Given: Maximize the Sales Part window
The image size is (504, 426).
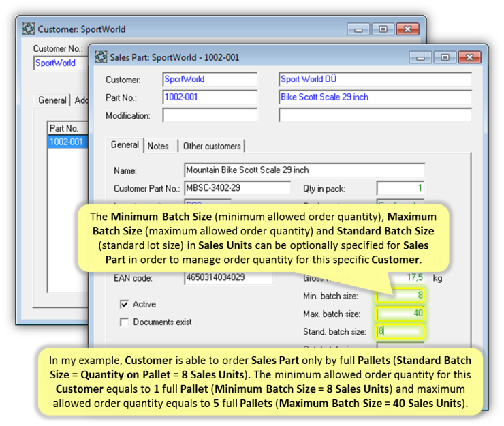Looking at the screenshot, I should click(445, 57).
